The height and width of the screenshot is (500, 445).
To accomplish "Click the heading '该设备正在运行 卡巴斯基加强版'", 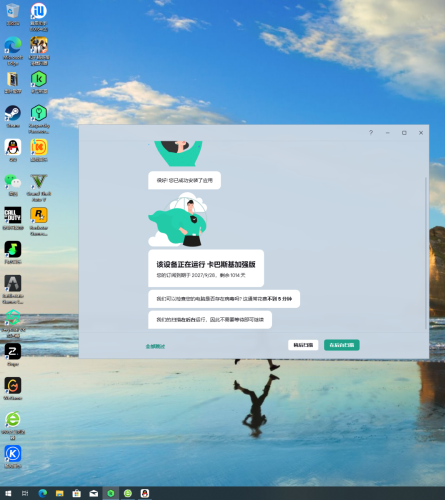I will 206,264.
